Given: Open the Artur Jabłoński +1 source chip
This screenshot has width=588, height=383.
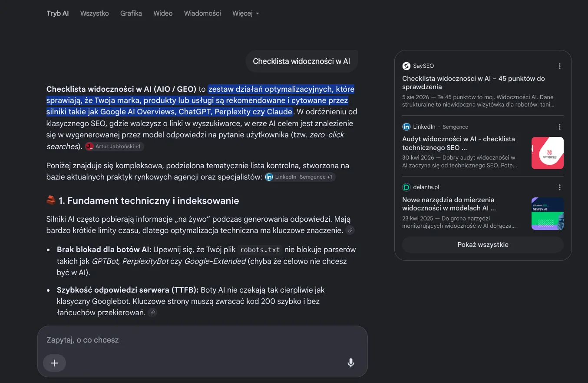Looking at the screenshot, I should coord(115,147).
